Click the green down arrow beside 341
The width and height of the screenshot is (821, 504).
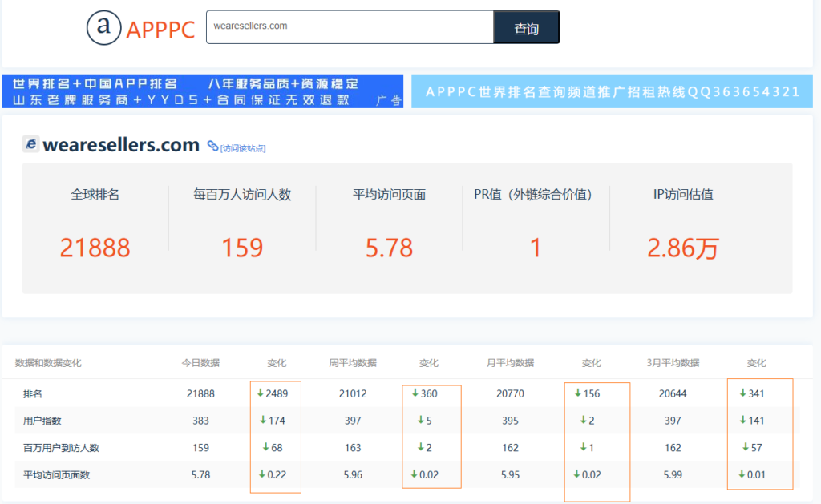tap(742, 393)
